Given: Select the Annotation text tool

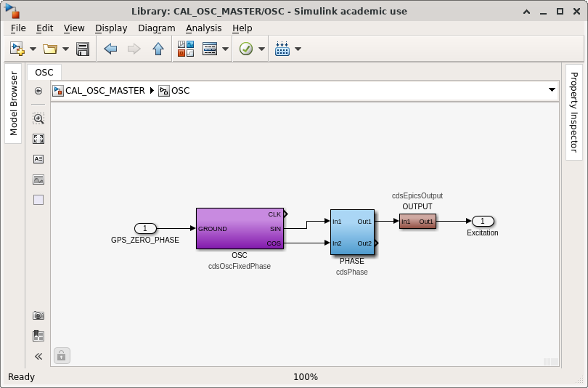Looking at the screenshot, I should point(38,159).
